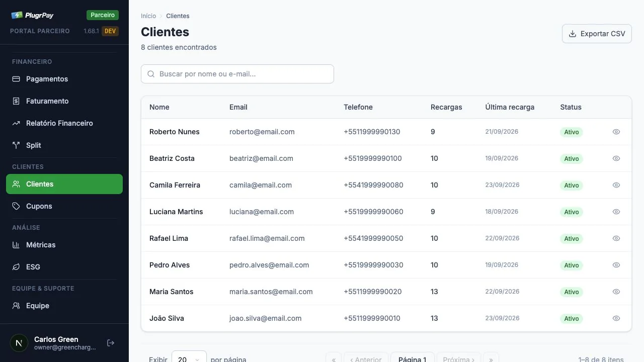Screen dimensions: 644x362
Task: Click the DEV version badge
Action: [110, 31]
